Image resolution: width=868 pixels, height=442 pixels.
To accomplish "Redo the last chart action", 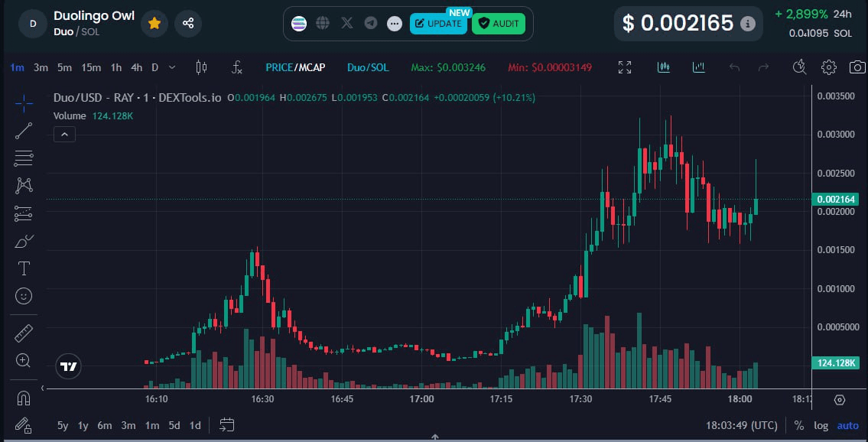I will click(763, 67).
